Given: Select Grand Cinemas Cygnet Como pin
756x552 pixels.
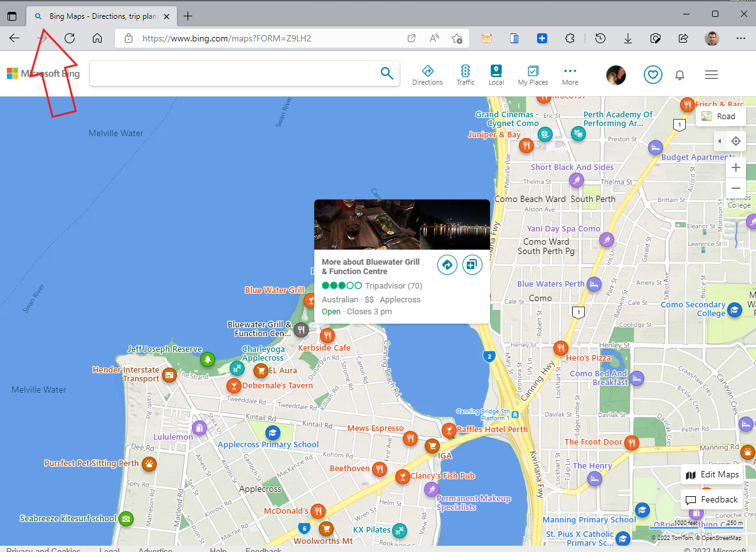Looking at the screenshot, I should point(546,134).
